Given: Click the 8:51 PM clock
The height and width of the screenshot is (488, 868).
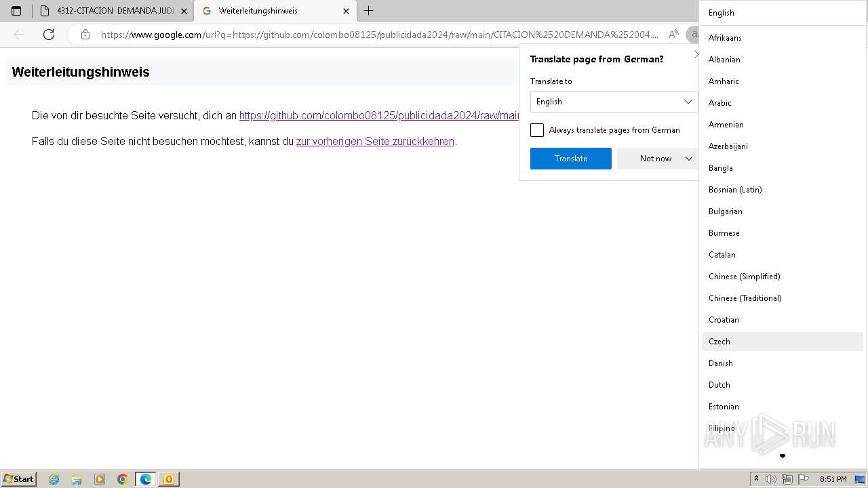Looking at the screenshot, I should coord(833,479).
